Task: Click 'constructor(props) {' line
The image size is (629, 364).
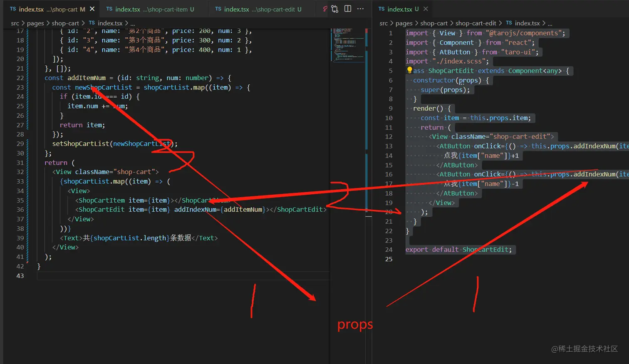Action: (451, 80)
